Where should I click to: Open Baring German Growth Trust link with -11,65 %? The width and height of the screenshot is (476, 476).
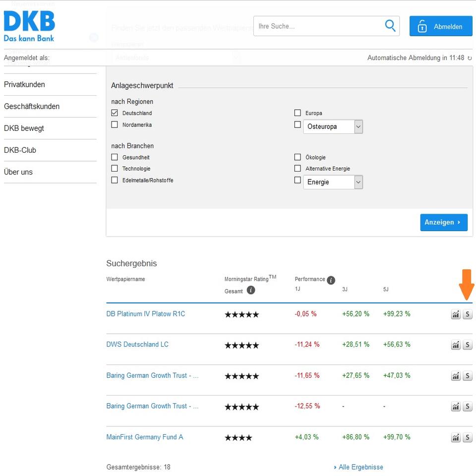152,375
